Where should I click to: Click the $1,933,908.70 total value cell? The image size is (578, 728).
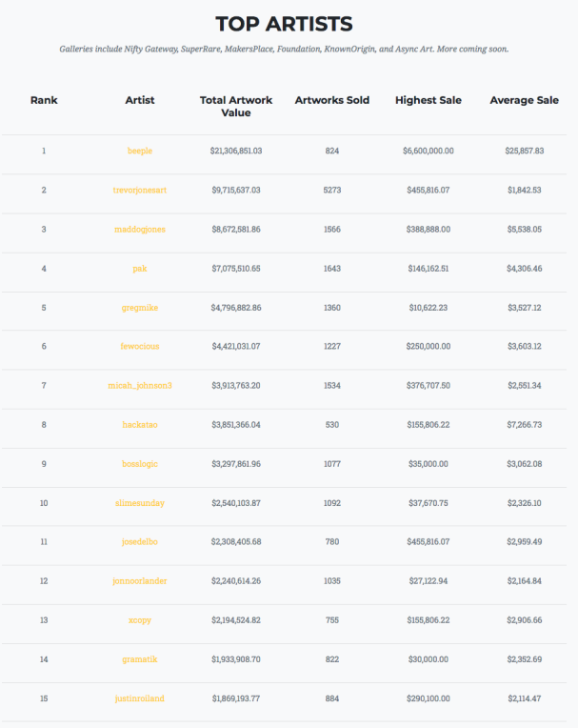(236, 659)
